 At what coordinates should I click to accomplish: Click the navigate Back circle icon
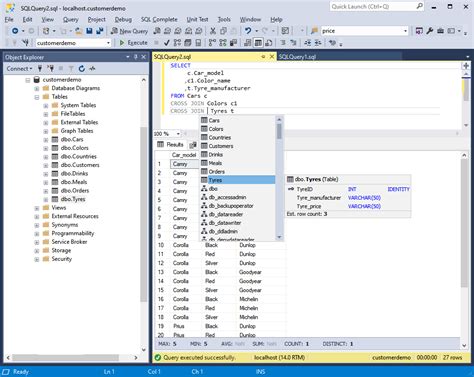click(15, 31)
